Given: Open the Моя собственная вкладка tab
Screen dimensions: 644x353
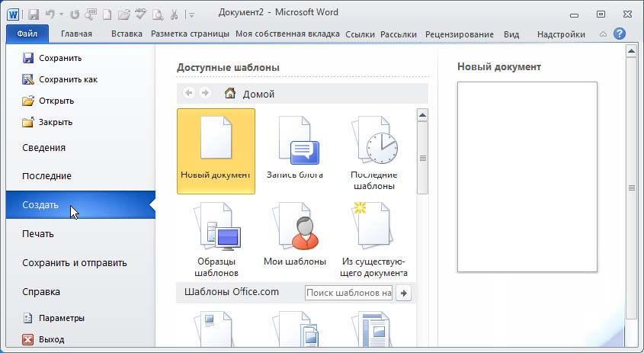Looking at the screenshot, I should tap(287, 34).
